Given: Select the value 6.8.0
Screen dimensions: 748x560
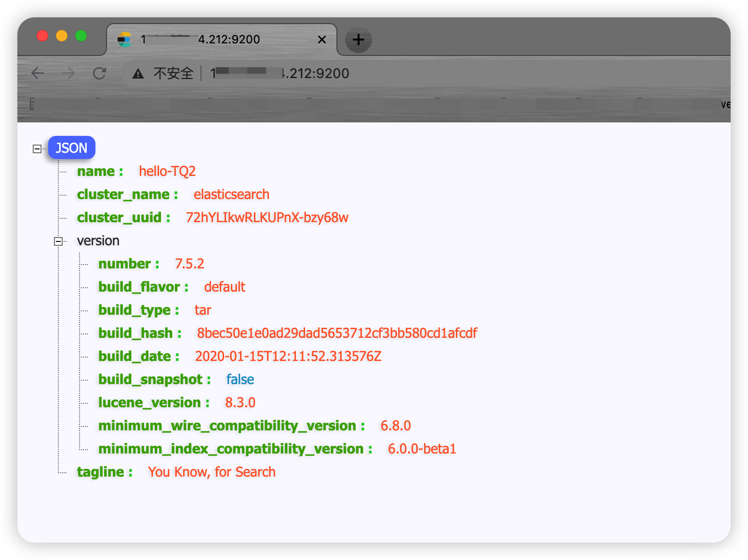Looking at the screenshot, I should 396,426.
